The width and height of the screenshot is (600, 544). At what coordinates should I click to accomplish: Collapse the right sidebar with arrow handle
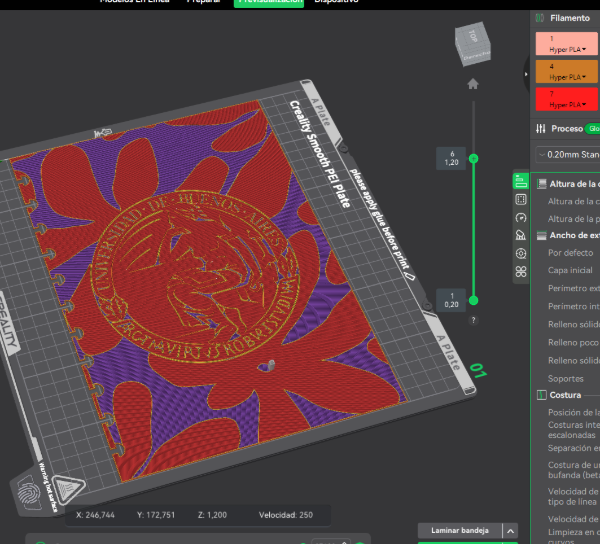526,74
